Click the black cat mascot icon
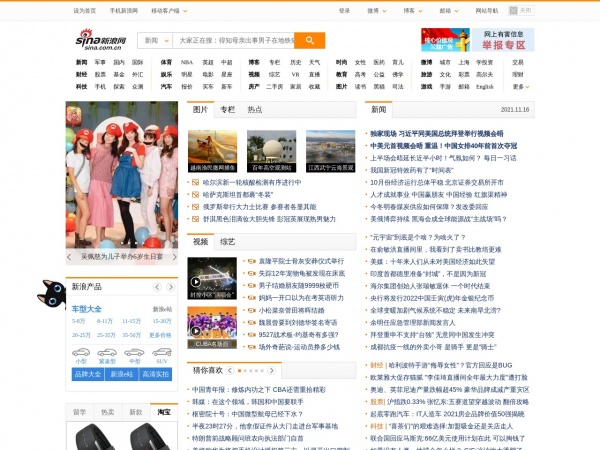 coord(52,293)
